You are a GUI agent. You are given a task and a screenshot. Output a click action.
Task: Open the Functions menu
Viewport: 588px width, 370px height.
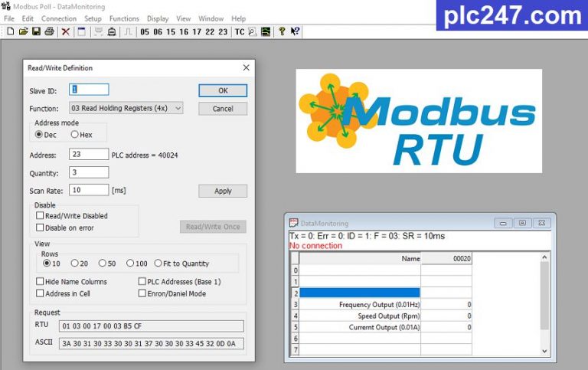124,18
